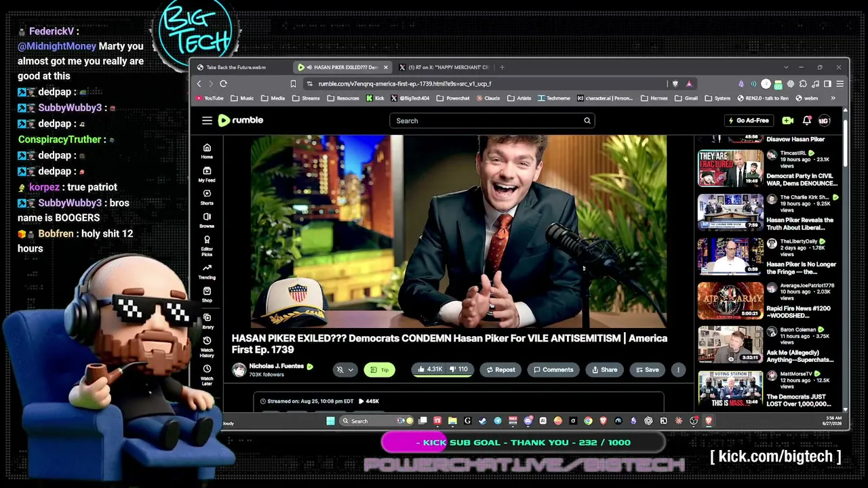Open the Claude bookmark

click(x=488, y=98)
